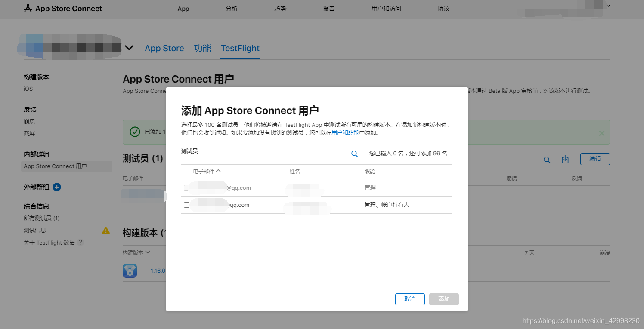Viewport: 644px width, 329px height.
Task: Open the search icon in the dialog
Action: coord(355,154)
